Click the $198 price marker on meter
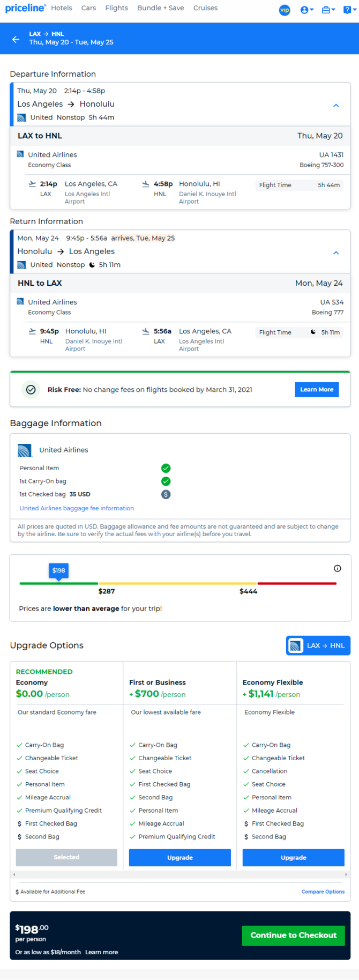Image resolution: width=359 pixels, height=980 pixels. click(x=59, y=571)
